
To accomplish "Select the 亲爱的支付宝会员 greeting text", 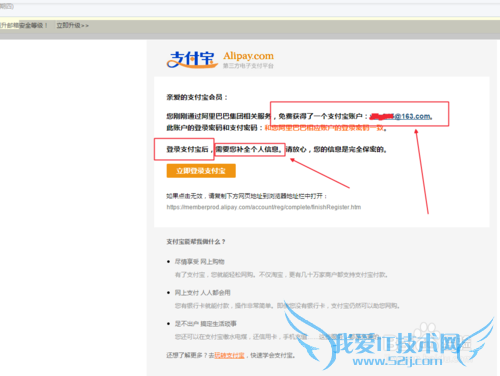I will pos(197,97).
